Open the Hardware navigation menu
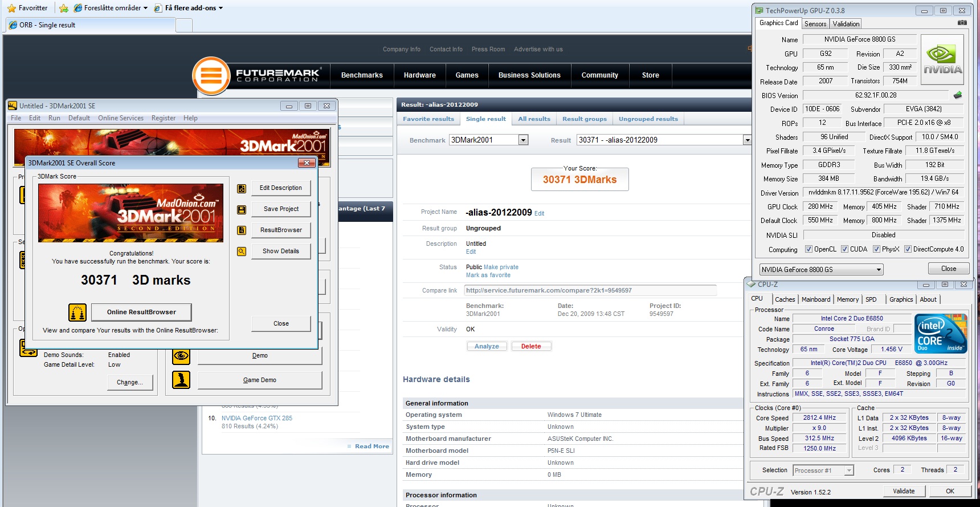This screenshot has width=980, height=507. (420, 75)
